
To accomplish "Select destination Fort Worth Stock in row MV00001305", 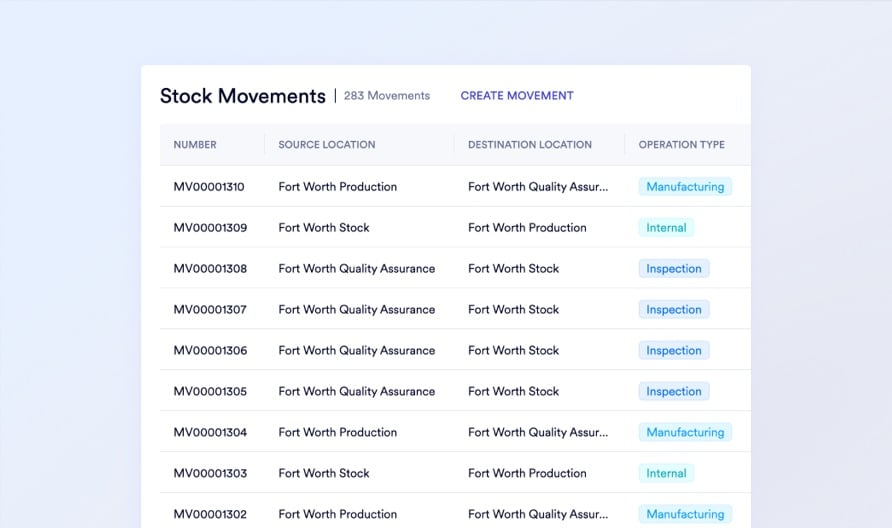I will (x=513, y=391).
